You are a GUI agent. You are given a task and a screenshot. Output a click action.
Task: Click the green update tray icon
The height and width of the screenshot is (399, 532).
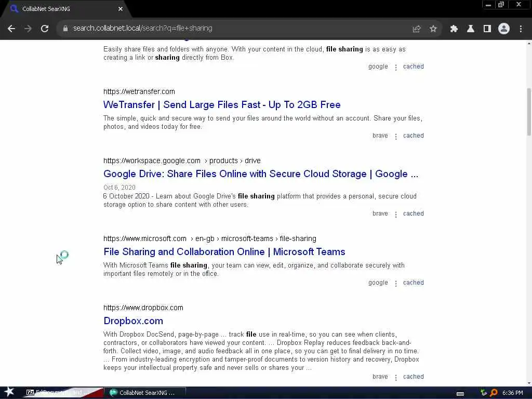(x=484, y=393)
